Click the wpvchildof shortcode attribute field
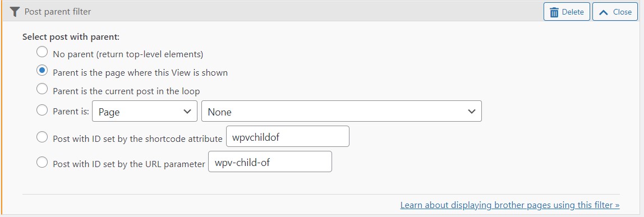 [x=288, y=137]
